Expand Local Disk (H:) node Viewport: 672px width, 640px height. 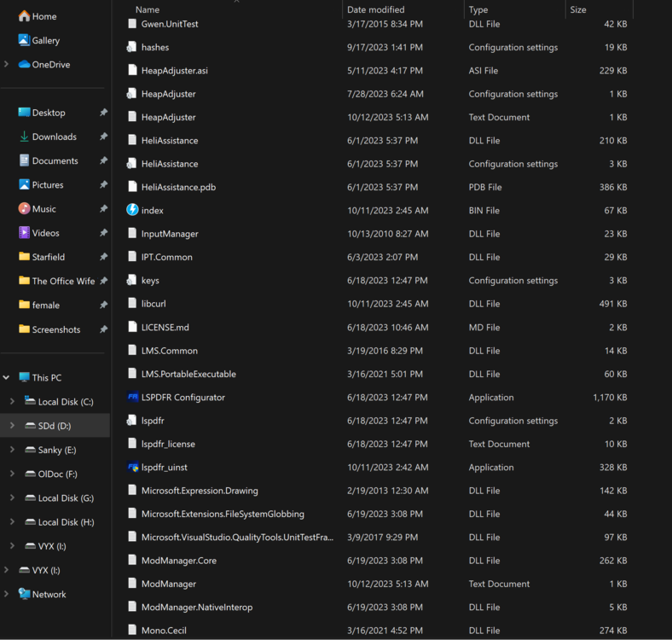pos(13,521)
